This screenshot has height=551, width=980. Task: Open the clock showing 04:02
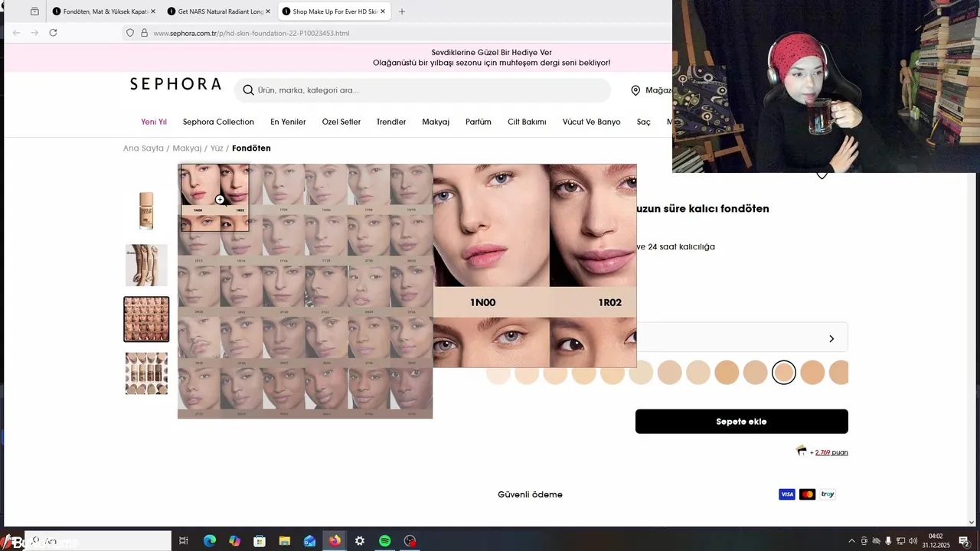click(x=936, y=541)
